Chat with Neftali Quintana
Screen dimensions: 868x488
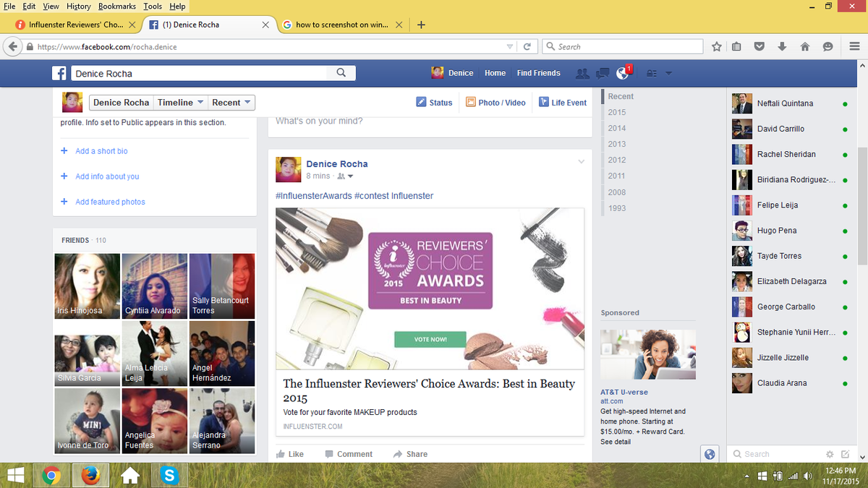pos(791,103)
